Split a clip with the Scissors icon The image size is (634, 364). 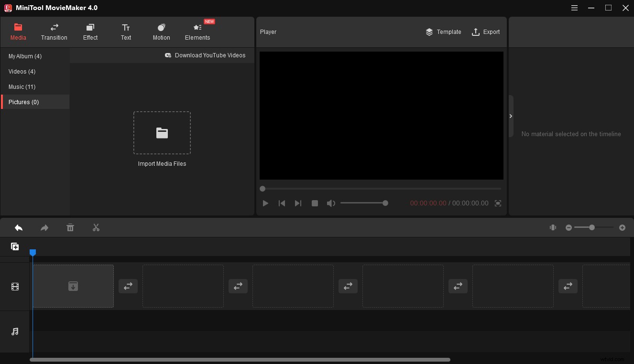click(96, 228)
